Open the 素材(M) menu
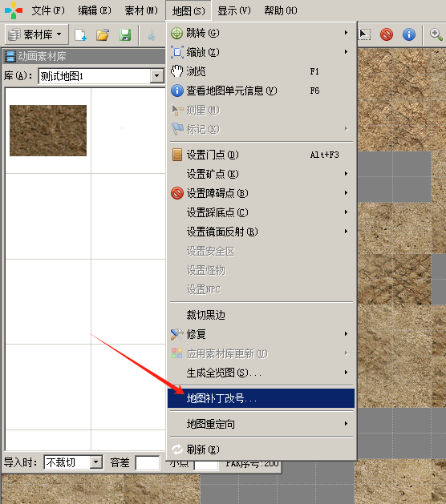This screenshot has height=504, width=446. click(141, 10)
